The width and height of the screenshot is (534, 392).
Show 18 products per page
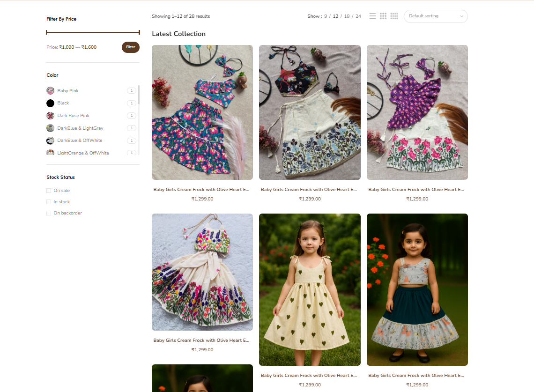347,16
